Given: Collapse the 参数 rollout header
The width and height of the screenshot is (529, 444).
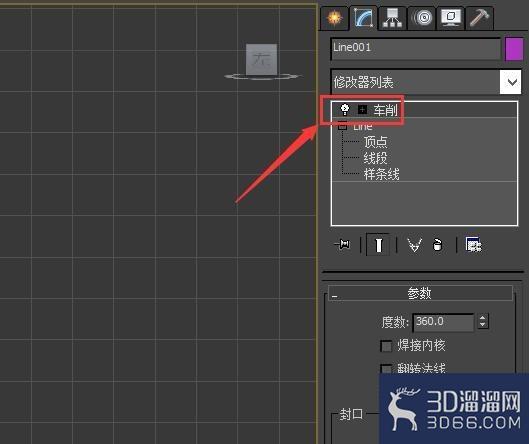Looking at the screenshot, I should 420,293.
